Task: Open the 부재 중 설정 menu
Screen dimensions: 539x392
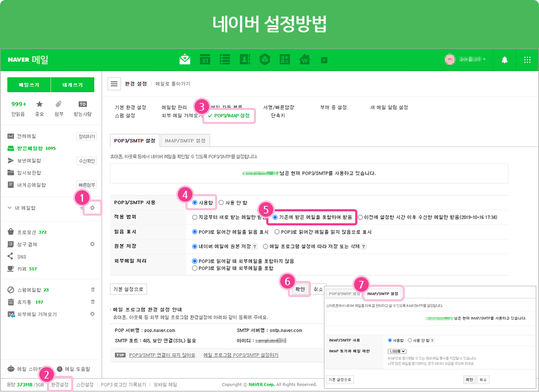Action: pyautogui.click(x=334, y=108)
